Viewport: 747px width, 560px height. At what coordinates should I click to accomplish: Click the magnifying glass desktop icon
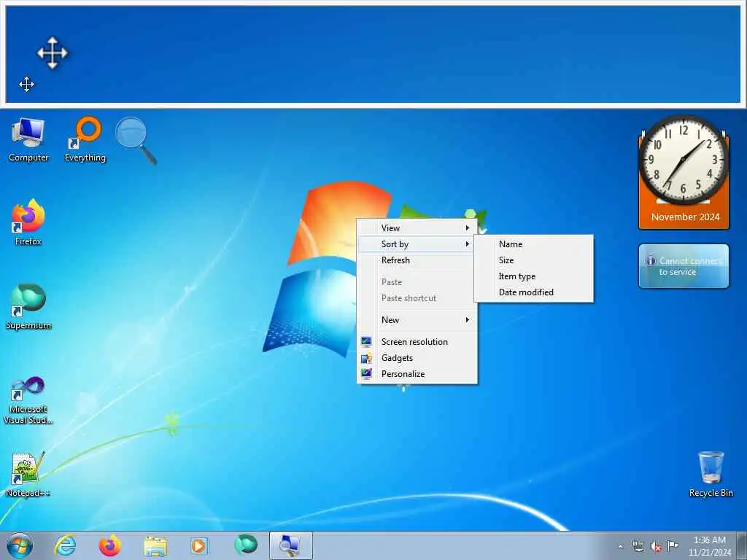pos(136,141)
